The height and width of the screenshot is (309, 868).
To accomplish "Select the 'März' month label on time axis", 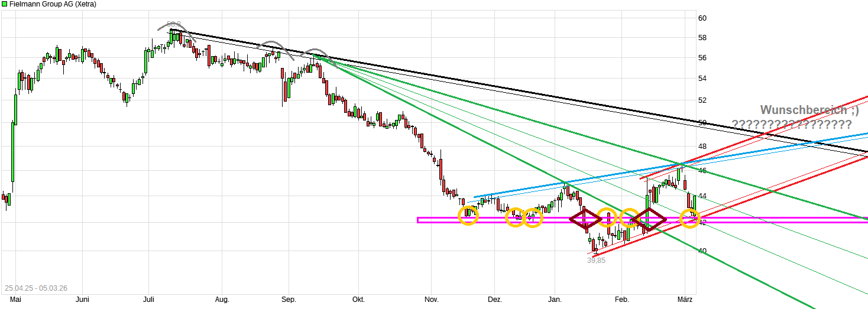I will [x=685, y=300].
